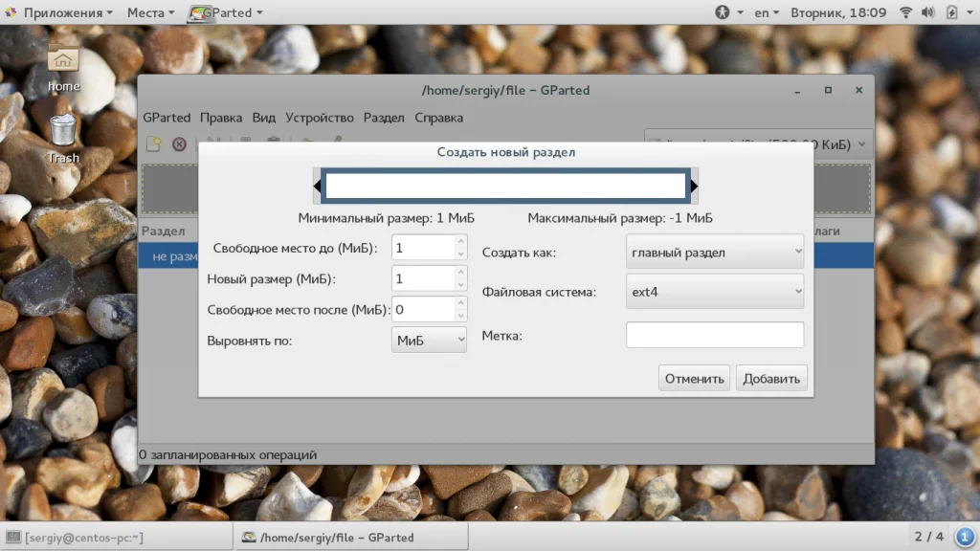Open the accessibility menu icon in top panel
The height and width of the screenshot is (551, 980).
[723, 12]
